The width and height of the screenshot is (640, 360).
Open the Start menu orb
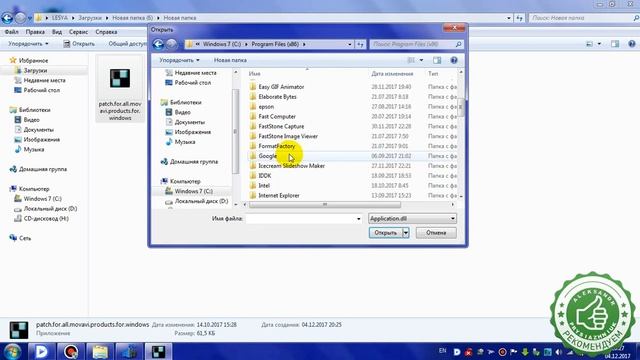click(12, 351)
